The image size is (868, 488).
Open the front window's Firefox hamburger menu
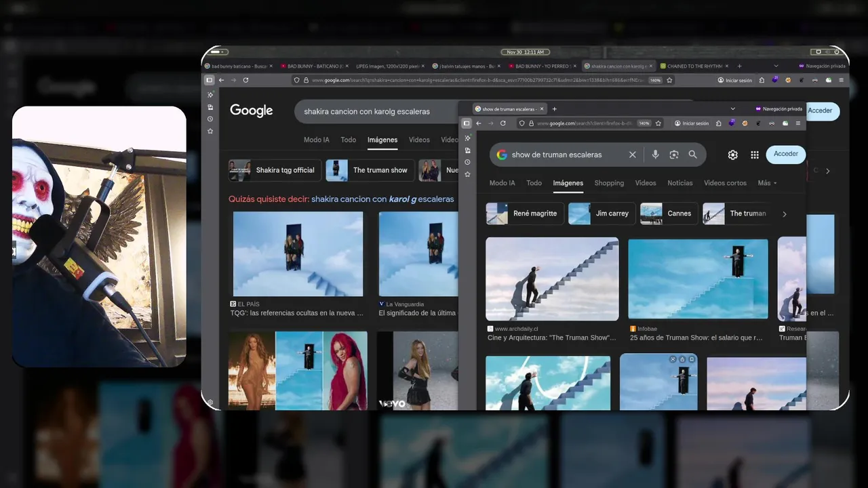(x=798, y=123)
